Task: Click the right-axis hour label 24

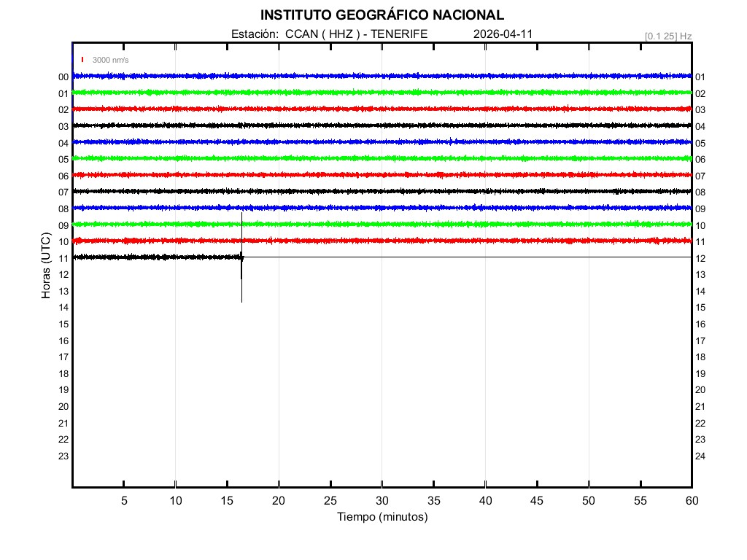Action: click(x=700, y=456)
